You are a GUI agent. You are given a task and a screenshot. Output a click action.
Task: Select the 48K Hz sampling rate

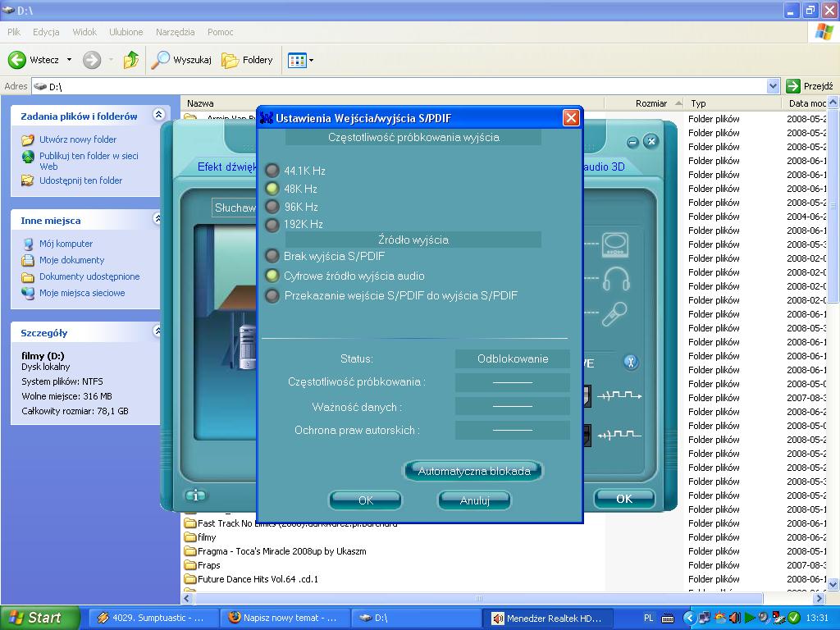click(x=272, y=189)
